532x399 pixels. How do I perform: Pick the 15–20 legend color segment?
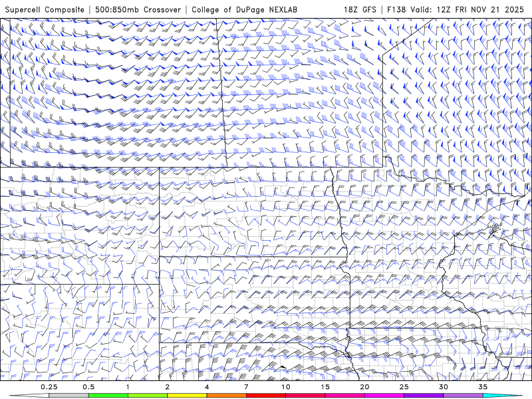pyautogui.click(x=344, y=396)
